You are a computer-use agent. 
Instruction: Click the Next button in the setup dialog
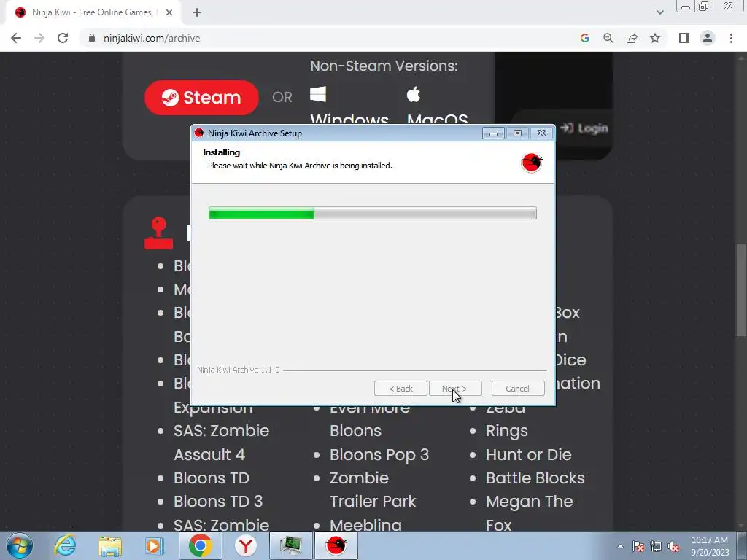coord(455,389)
